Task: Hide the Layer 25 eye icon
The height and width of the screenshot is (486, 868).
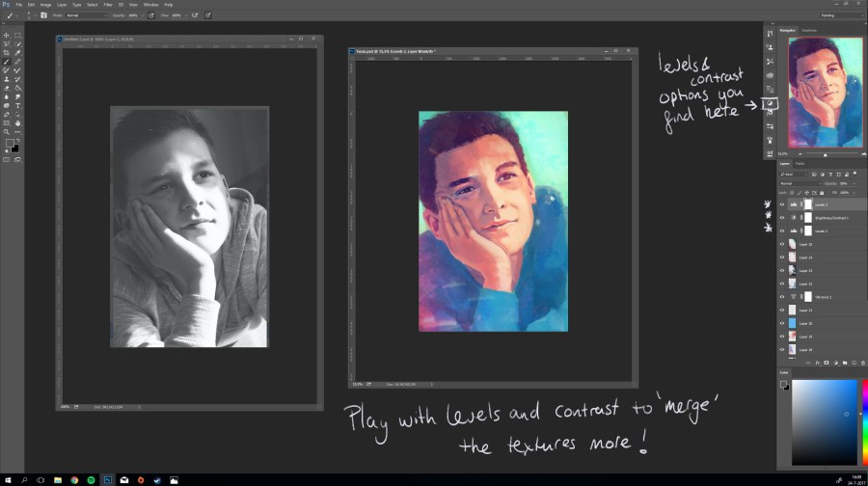Action: [x=782, y=245]
